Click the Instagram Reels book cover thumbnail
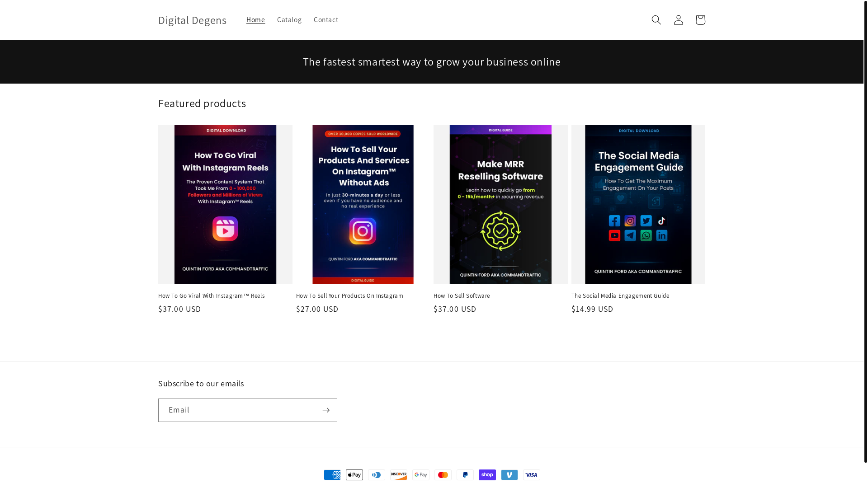Viewport: 868px width, 488px height. [225, 204]
